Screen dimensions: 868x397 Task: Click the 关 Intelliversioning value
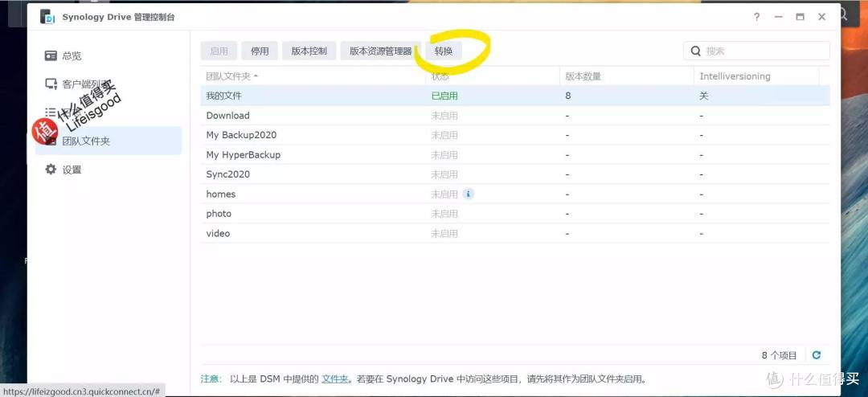pos(703,96)
